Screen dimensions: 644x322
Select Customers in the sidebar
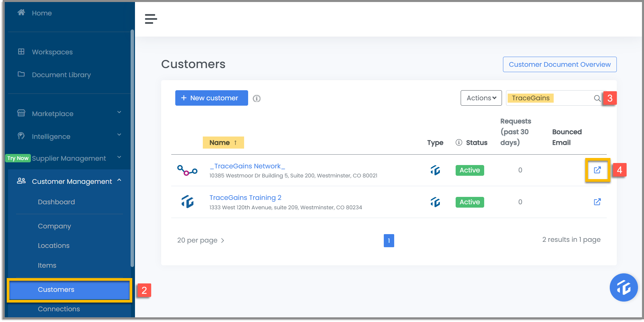pyautogui.click(x=70, y=290)
